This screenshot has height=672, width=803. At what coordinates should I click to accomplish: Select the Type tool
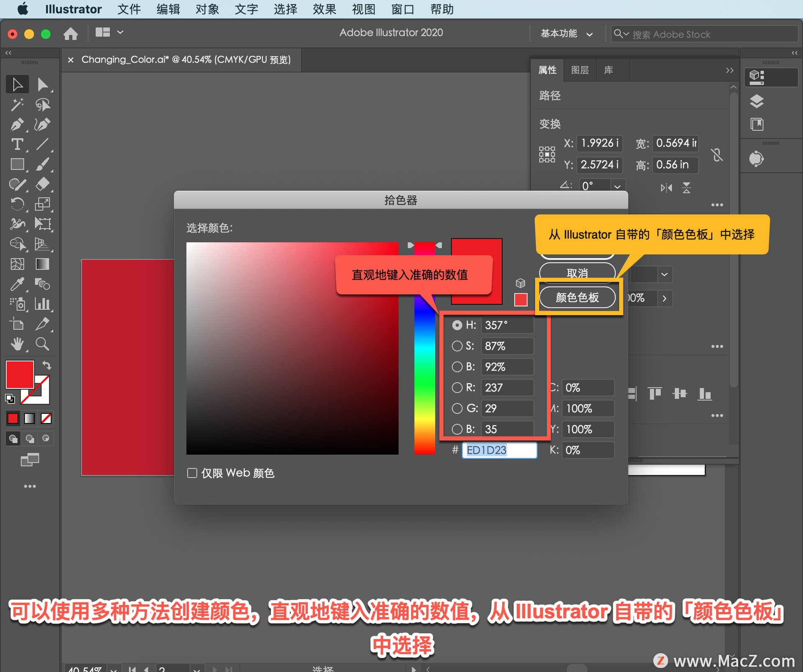(x=17, y=144)
